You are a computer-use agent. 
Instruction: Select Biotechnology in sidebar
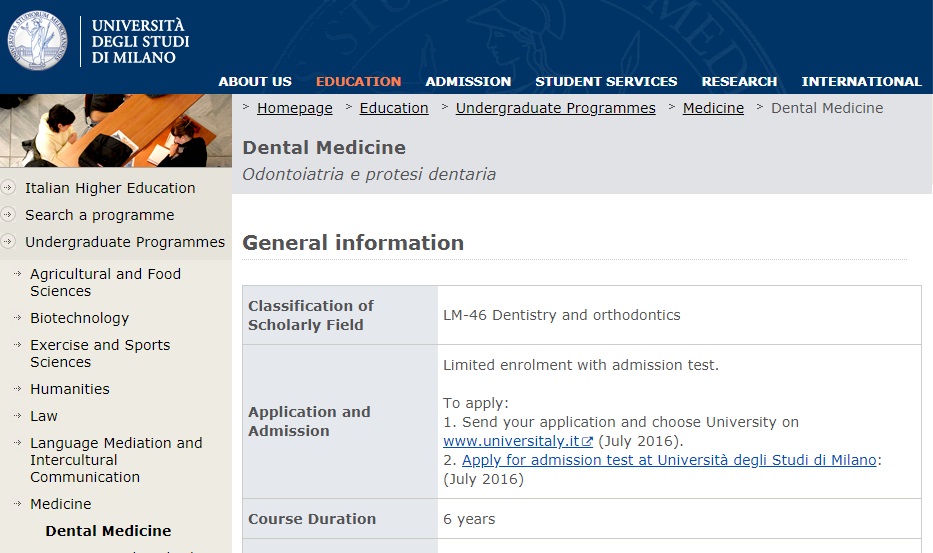(80, 318)
